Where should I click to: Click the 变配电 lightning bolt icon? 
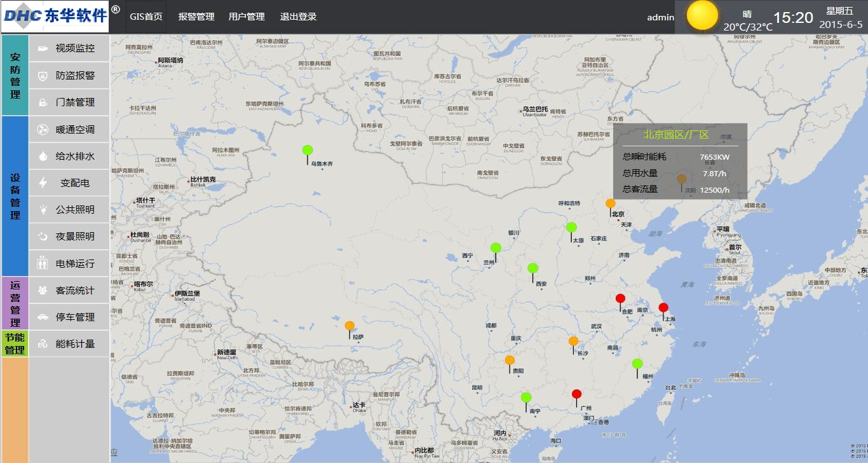coord(43,183)
